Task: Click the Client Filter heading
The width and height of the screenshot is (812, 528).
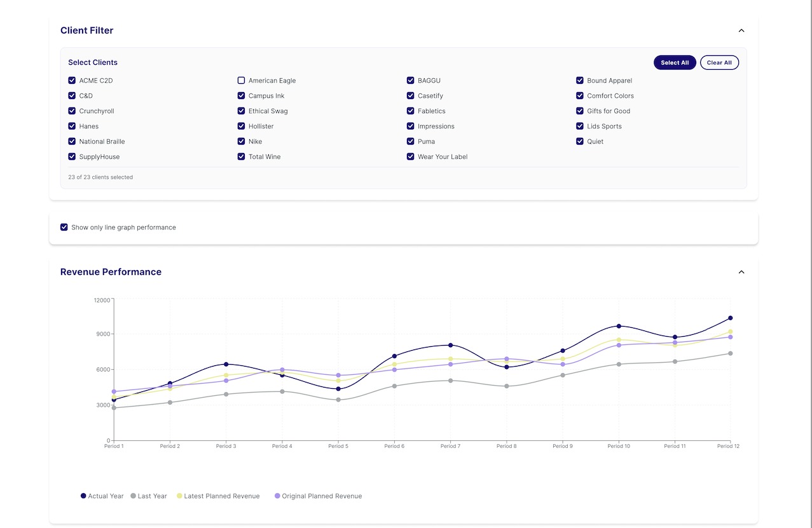Action: point(87,30)
